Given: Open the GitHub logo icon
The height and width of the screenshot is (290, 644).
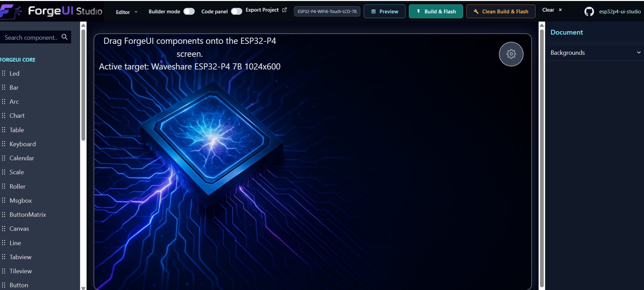Looking at the screenshot, I should coord(589,12).
